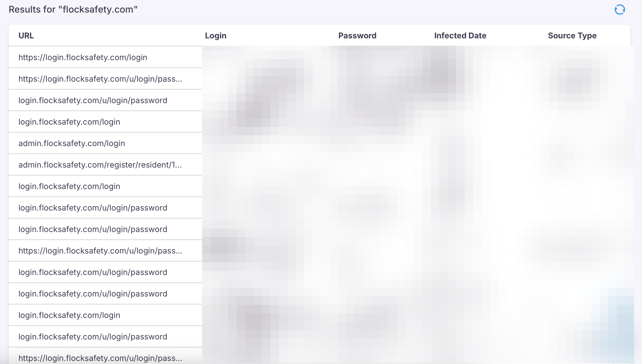Sort results by Infected Date
This screenshot has height=364, width=642.
[460, 35]
